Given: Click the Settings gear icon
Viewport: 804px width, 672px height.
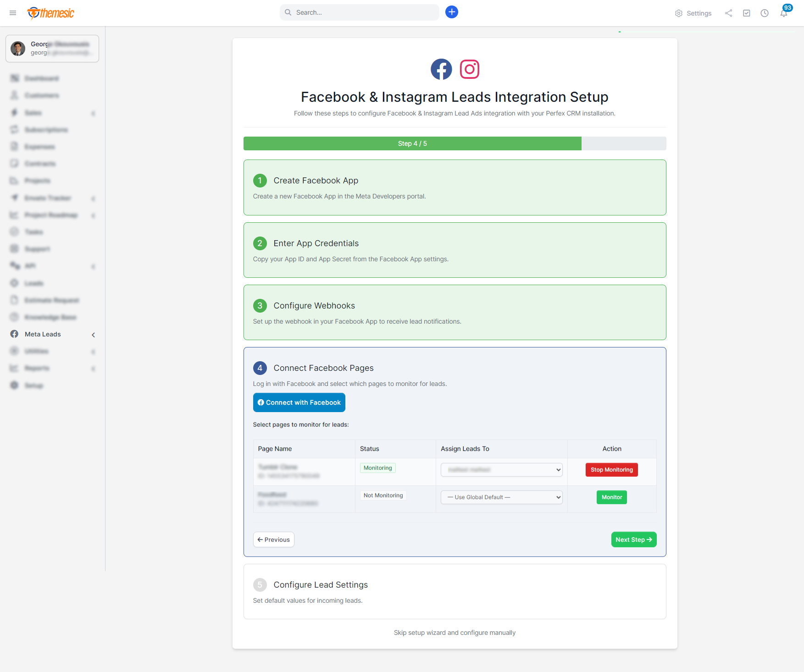Looking at the screenshot, I should point(679,13).
